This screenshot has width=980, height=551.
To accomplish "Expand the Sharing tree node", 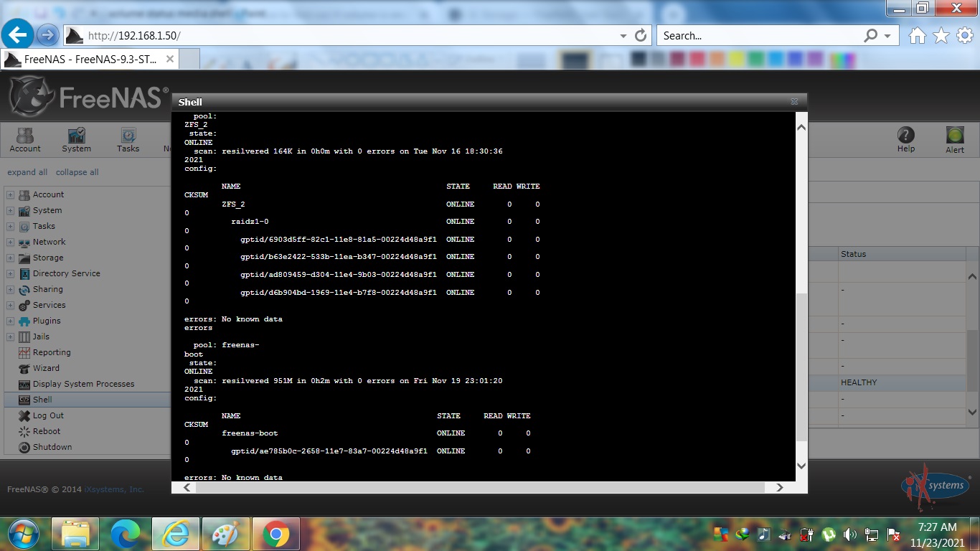I will pyautogui.click(x=10, y=289).
